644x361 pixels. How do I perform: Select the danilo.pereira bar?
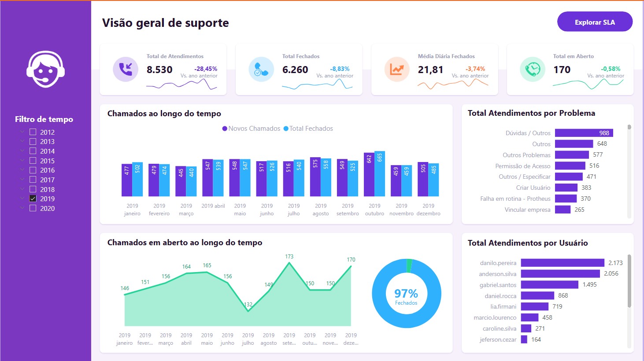(x=562, y=263)
